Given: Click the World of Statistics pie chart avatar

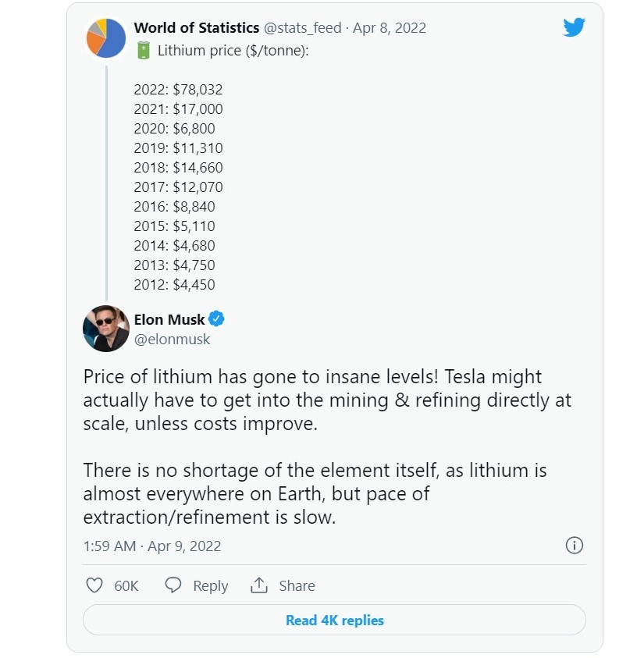Looking at the screenshot, I should click(x=106, y=37).
